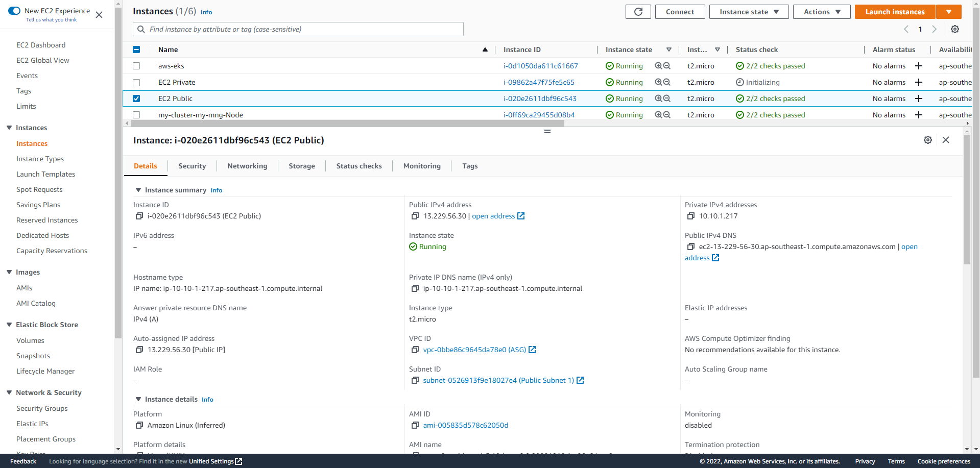Go to previous page of instances
This screenshot has width=980, height=468.
(x=906, y=29)
